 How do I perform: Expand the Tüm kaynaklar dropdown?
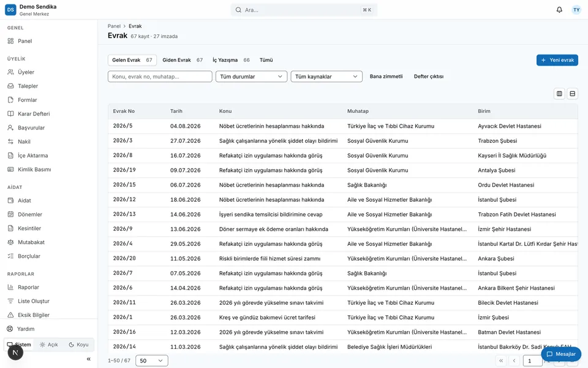pyautogui.click(x=326, y=76)
